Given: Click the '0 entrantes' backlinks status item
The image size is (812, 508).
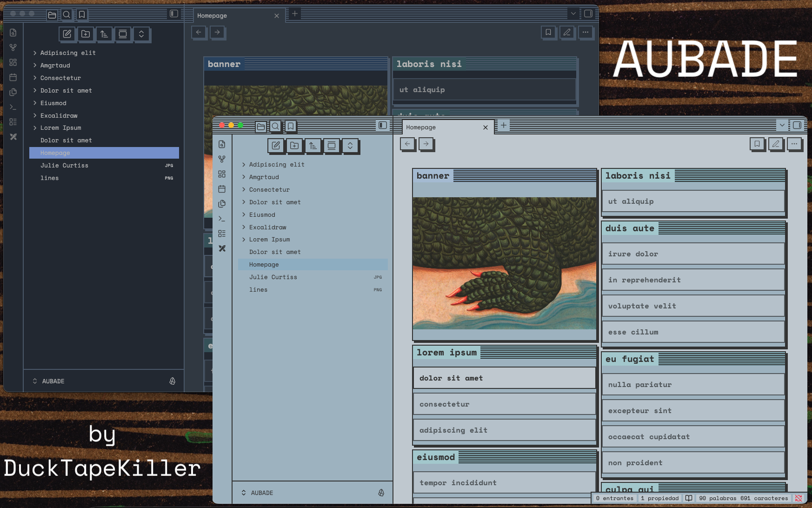Looking at the screenshot, I should [x=615, y=498].
